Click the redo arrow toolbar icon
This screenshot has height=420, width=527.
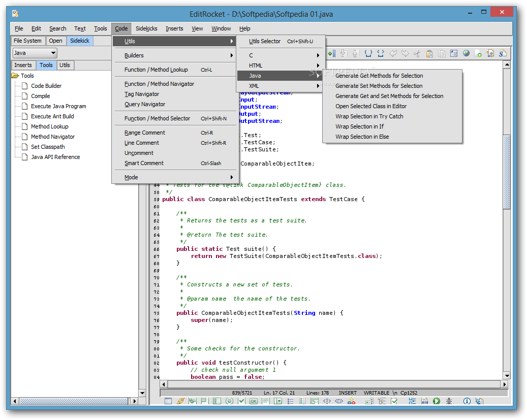405,53
